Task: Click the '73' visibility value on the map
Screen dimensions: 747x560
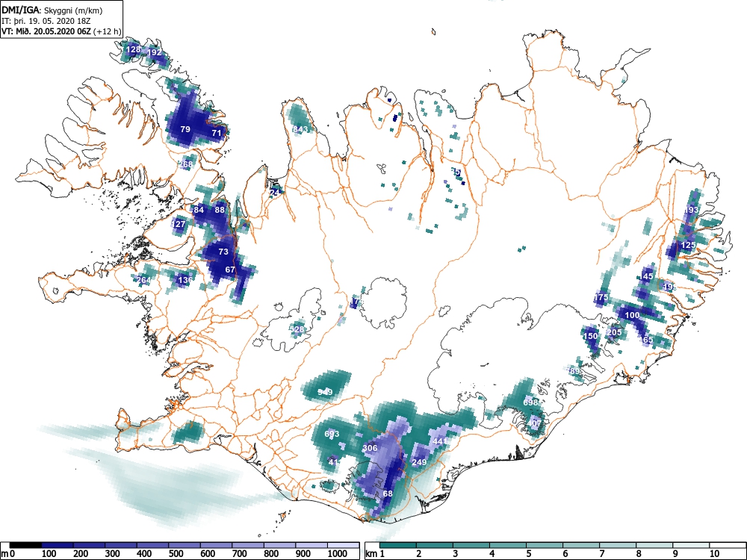Action: point(223,252)
